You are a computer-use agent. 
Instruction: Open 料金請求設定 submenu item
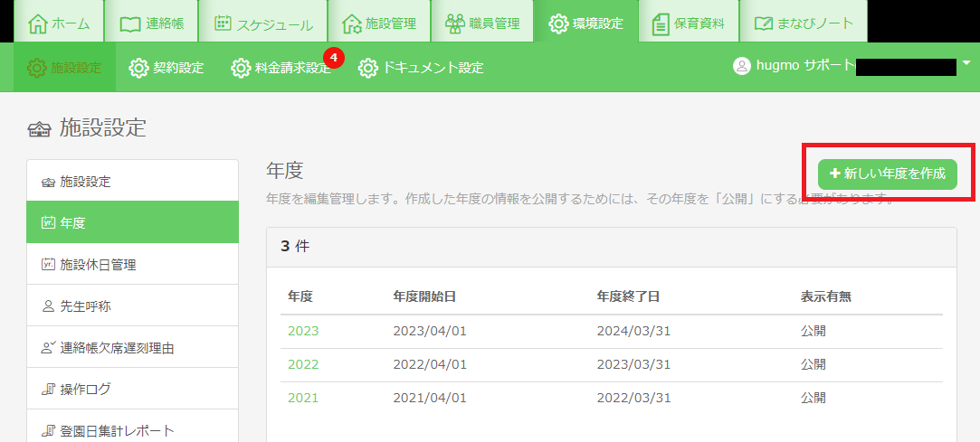click(x=281, y=68)
